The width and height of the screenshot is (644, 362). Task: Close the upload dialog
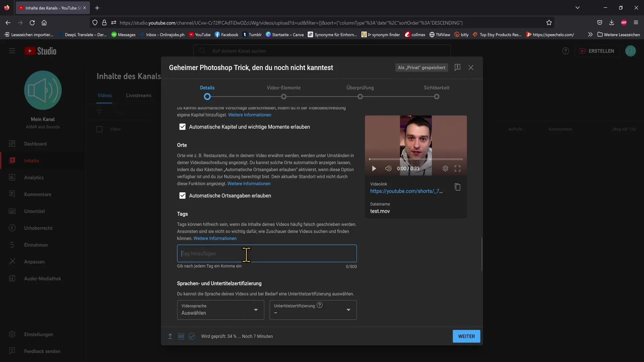[x=471, y=68]
